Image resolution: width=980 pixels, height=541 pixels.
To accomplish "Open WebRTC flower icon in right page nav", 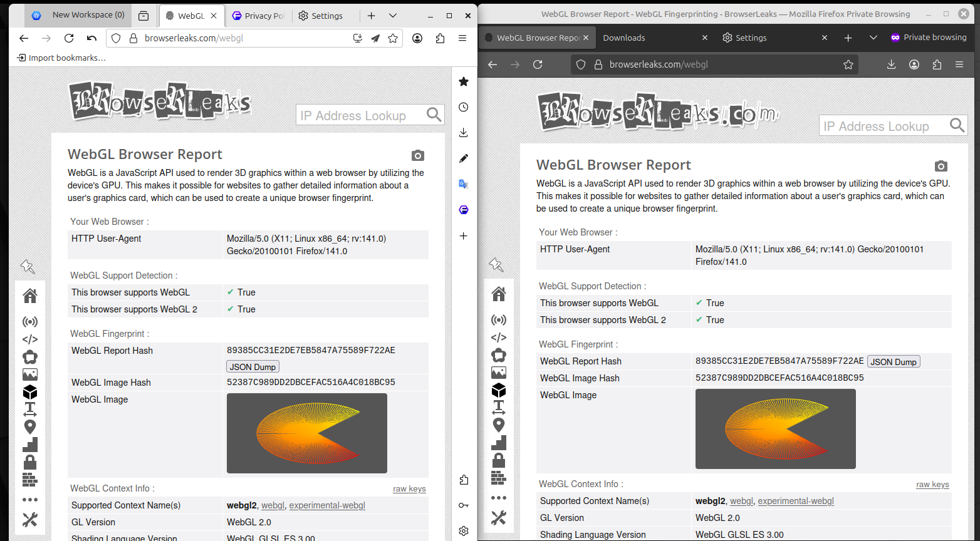I will (499, 355).
